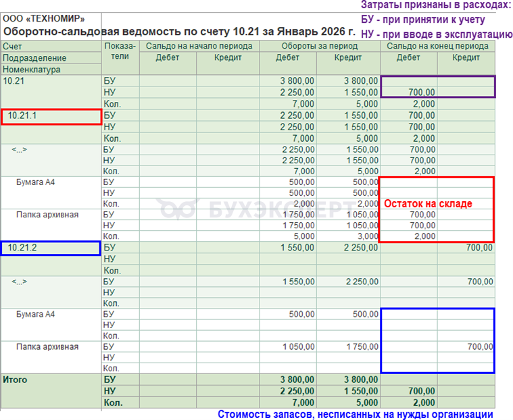Select Папка архивная under account 10.21.2
This screenshot has width=513, height=420.
[x=47, y=347]
